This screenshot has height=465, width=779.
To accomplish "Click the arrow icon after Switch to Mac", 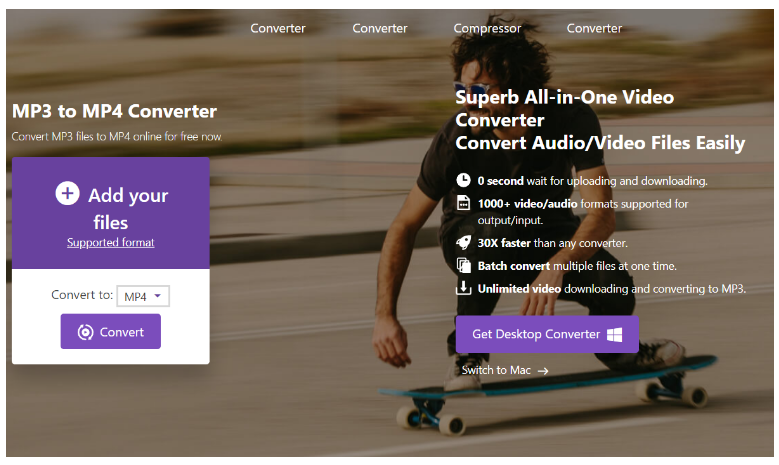I will click(543, 371).
